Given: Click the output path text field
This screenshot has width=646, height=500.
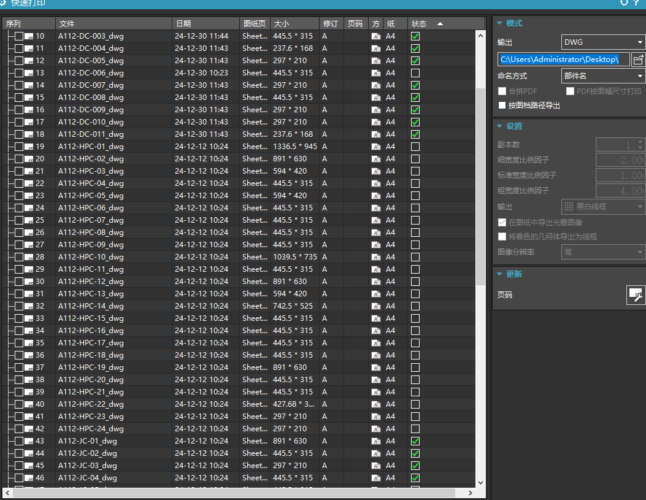Looking at the screenshot, I should point(562,59).
